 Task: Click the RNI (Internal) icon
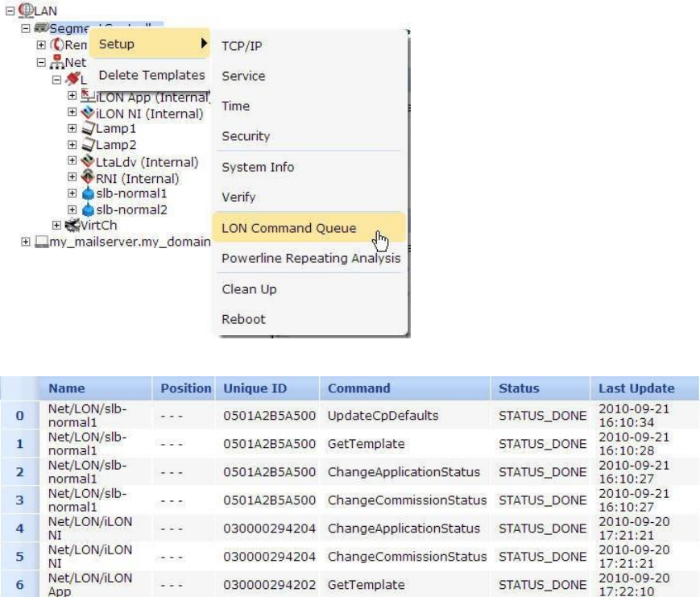tap(88, 177)
